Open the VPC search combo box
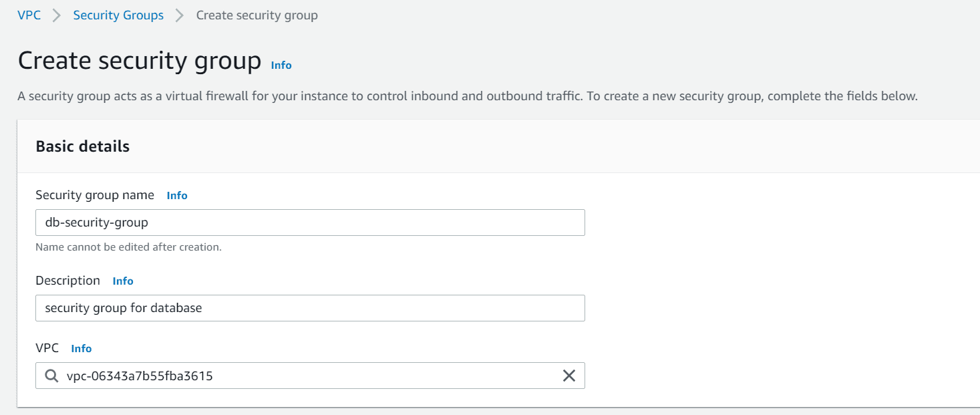 (x=310, y=376)
